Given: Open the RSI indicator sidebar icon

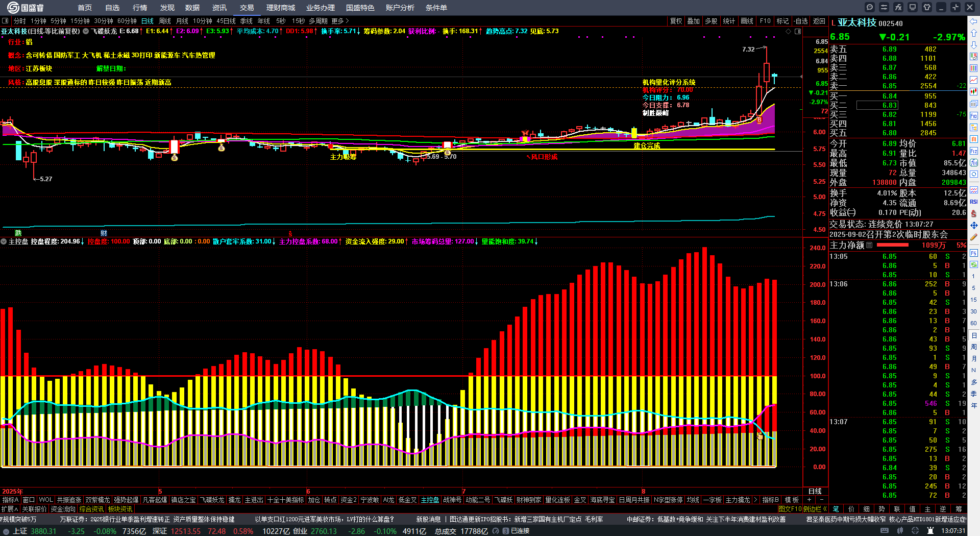Looking at the screenshot, I should [x=974, y=202].
